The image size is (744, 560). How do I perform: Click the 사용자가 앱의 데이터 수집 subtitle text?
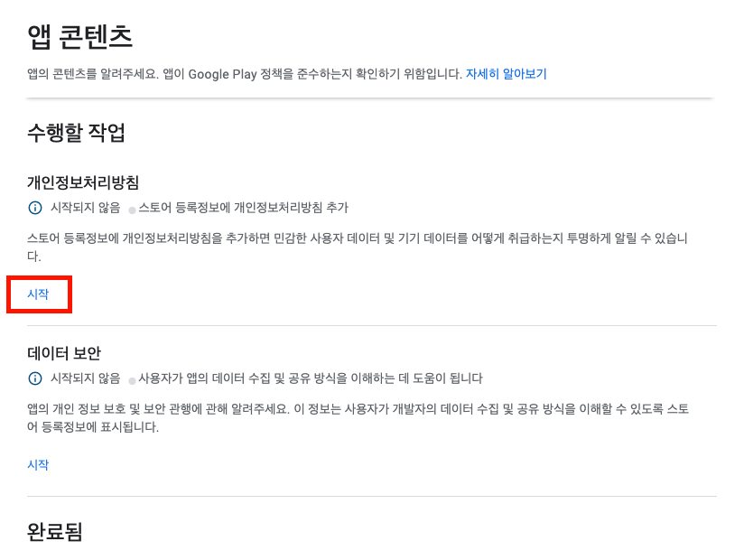click(x=311, y=378)
